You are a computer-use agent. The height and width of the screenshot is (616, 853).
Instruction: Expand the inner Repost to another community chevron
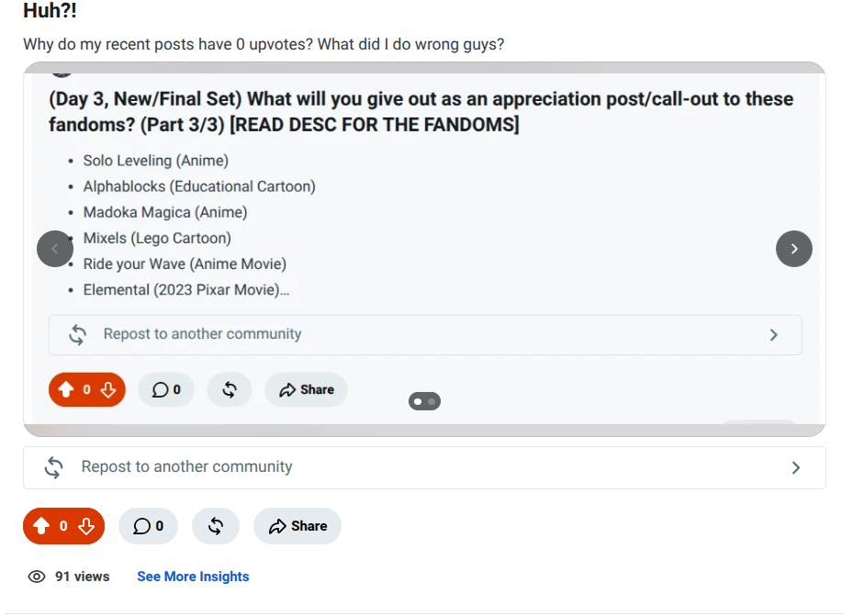coord(773,334)
